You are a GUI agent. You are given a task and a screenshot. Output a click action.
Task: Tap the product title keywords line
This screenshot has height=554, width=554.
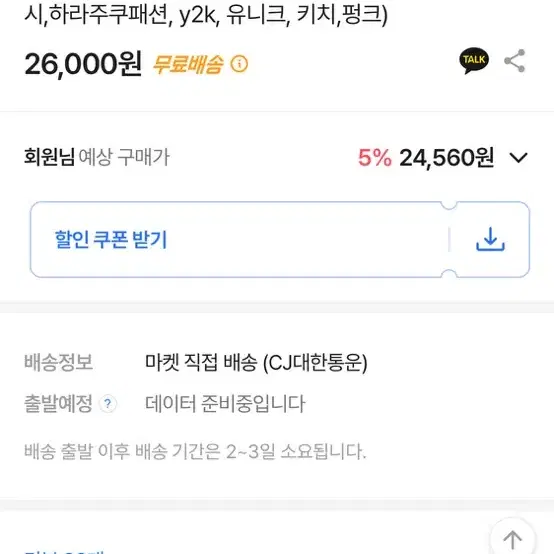[206, 15]
